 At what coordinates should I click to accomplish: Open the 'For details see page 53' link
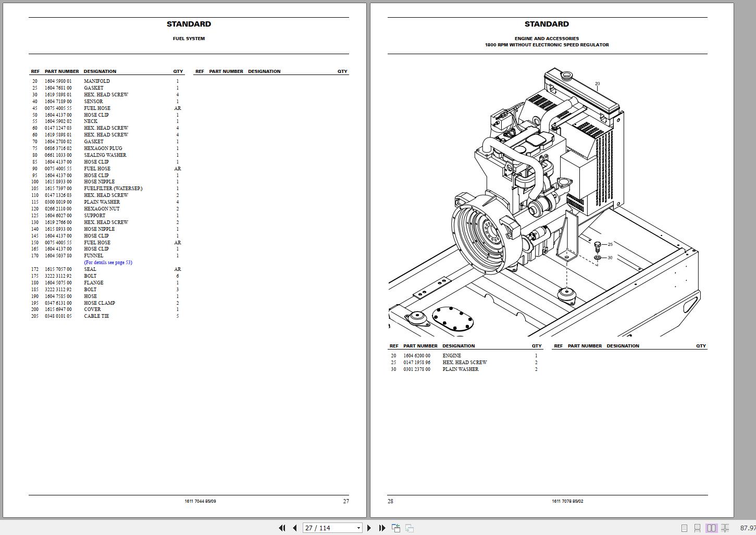pos(108,263)
